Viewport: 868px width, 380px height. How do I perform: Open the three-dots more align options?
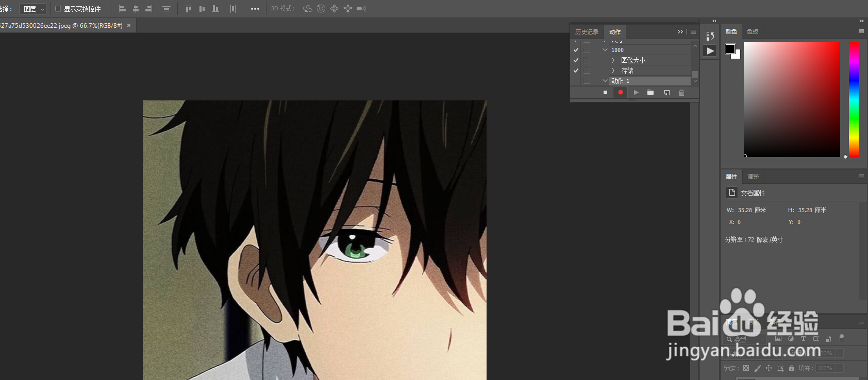click(255, 9)
